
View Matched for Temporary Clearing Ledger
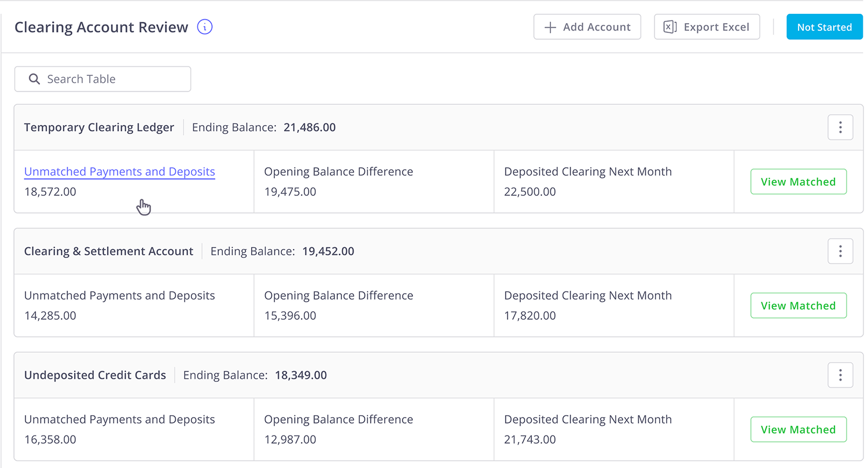[798, 182]
